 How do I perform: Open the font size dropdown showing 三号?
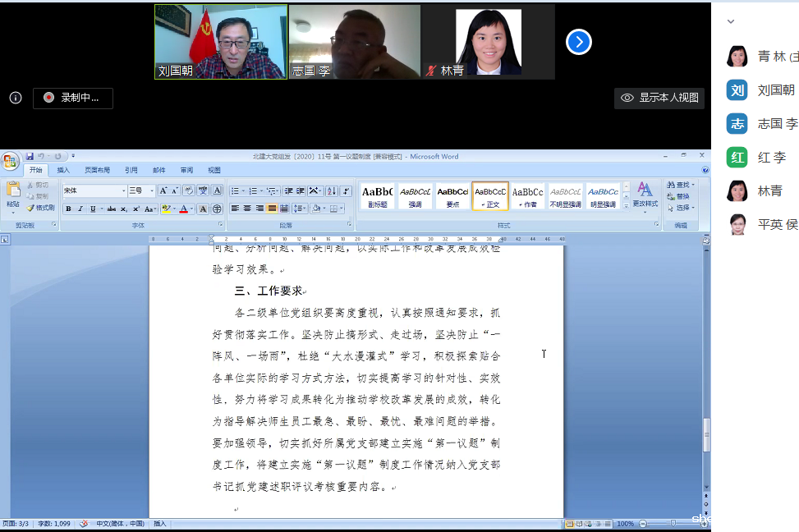coord(152,190)
